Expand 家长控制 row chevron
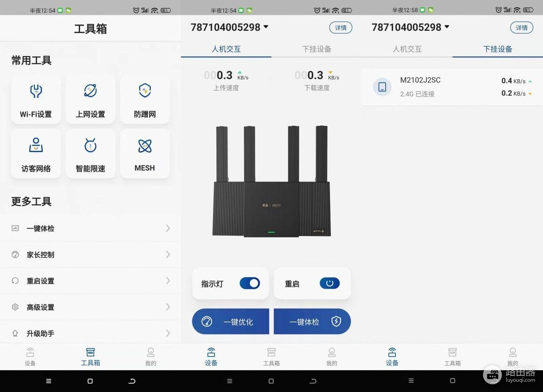This screenshot has height=392, width=543. 168,254
